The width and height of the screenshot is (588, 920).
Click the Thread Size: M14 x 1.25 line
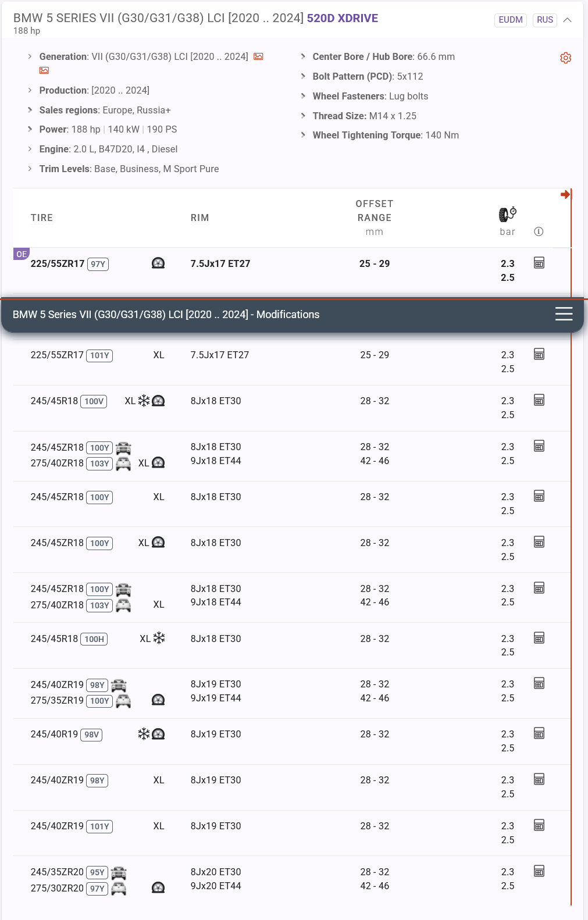365,116
